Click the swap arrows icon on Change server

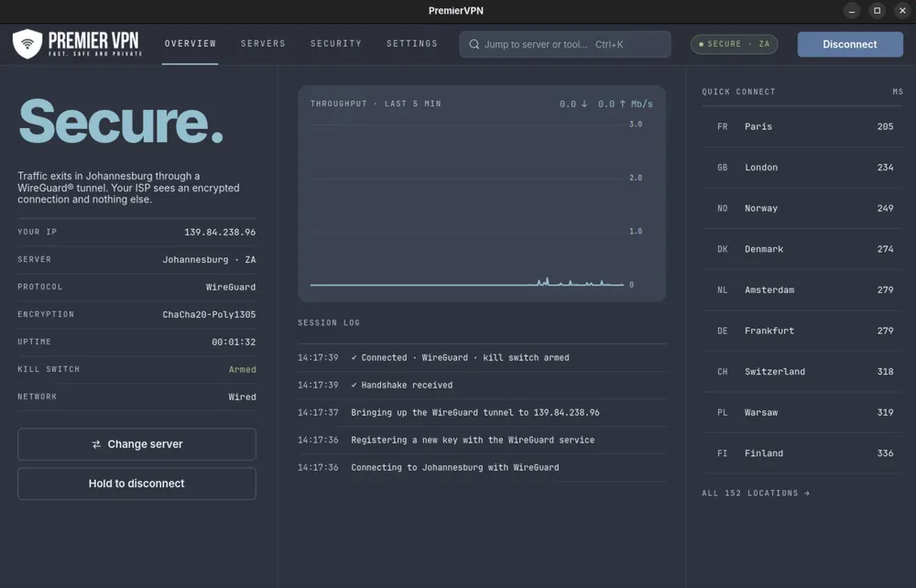[x=96, y=444]
